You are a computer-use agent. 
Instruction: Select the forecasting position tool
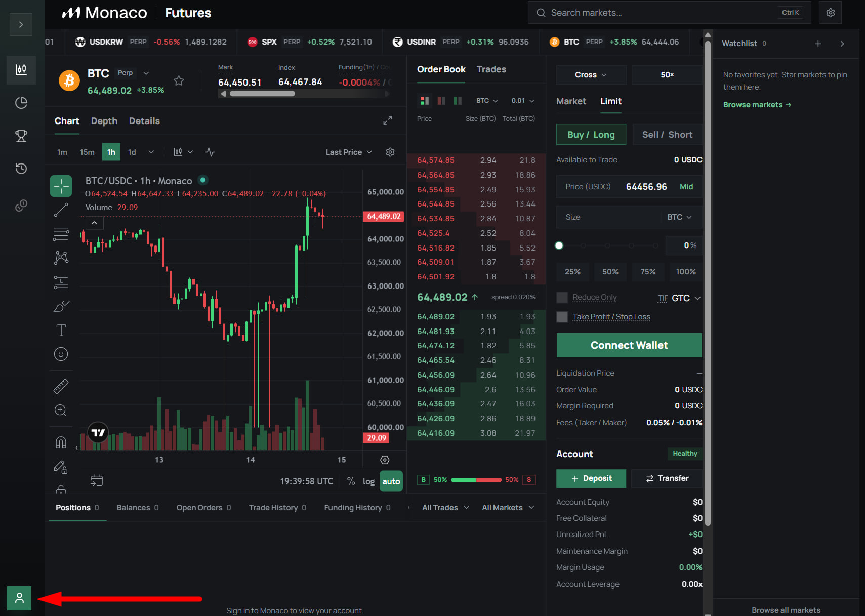tap(61, 282)
